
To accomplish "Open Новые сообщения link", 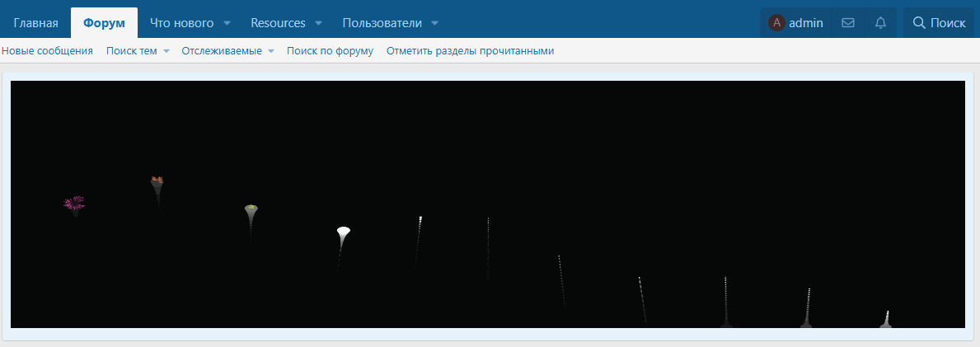I will tap(48, 51).
